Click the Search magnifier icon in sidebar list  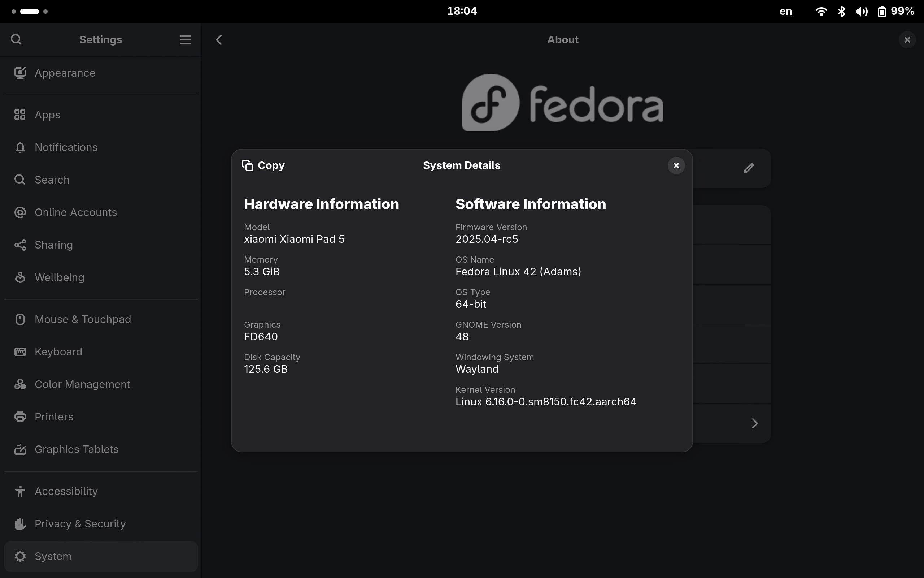(20, 180)
